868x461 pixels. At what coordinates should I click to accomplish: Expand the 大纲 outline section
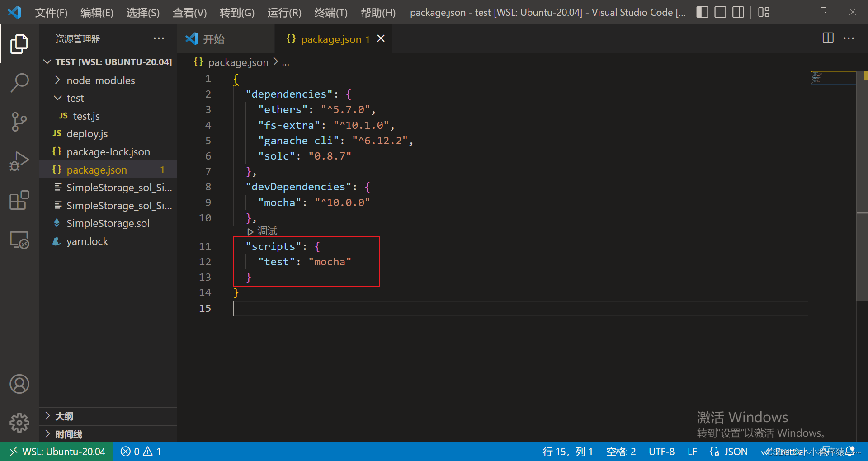[108, 416]
